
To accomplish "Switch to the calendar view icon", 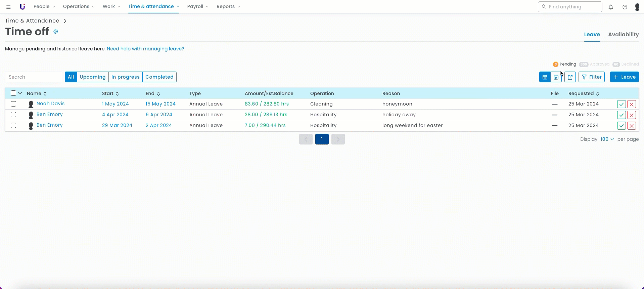I will point(556,77).
